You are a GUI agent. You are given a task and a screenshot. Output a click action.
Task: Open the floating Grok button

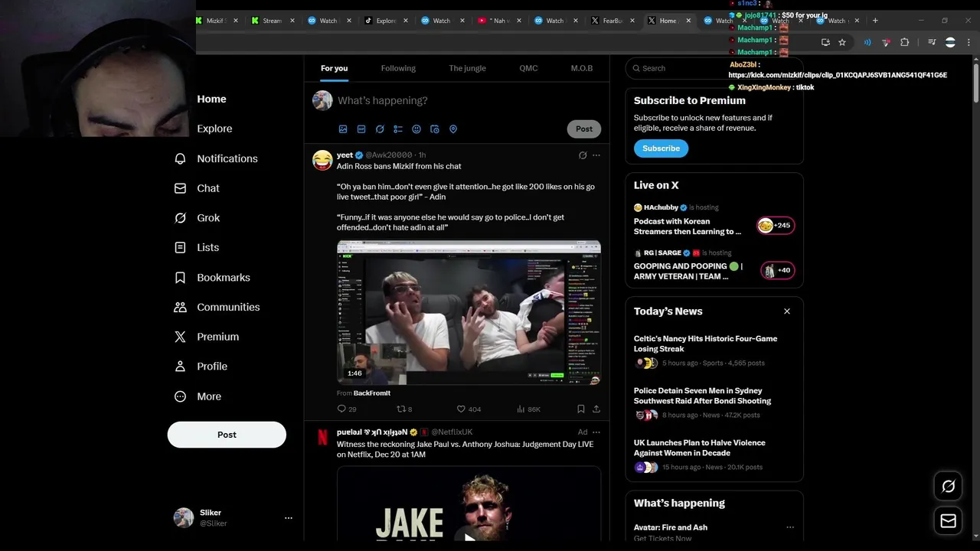click(x=949, y=487)
